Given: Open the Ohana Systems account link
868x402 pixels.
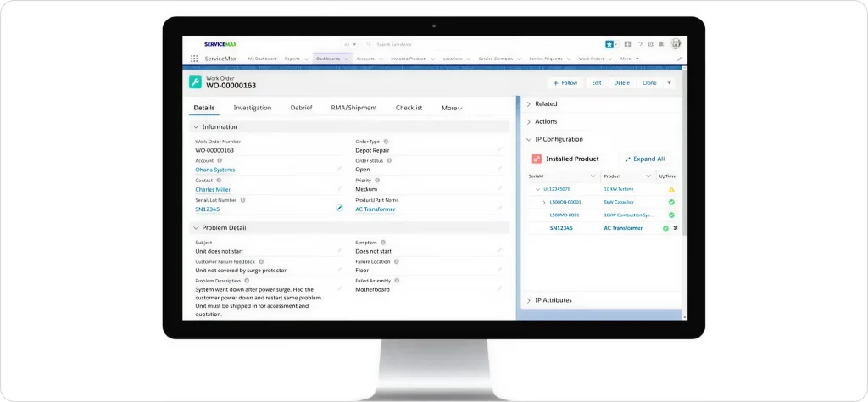Looking at the screenshot, I should tap(214, 170).
